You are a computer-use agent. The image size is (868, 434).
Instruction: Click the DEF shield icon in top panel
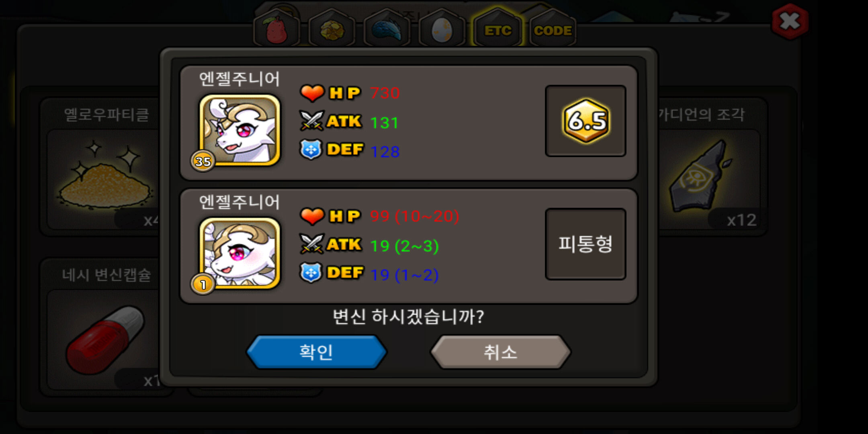click(x=311, y=149)
